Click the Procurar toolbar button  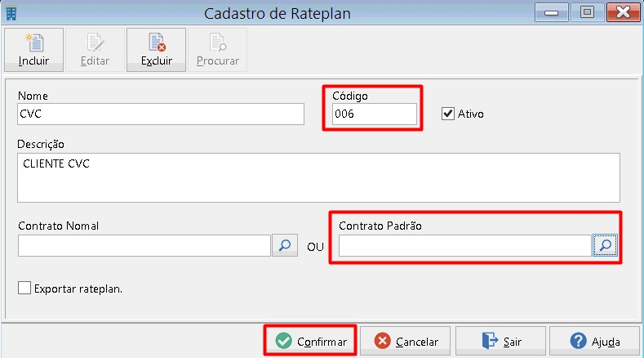tap(217, 50)
